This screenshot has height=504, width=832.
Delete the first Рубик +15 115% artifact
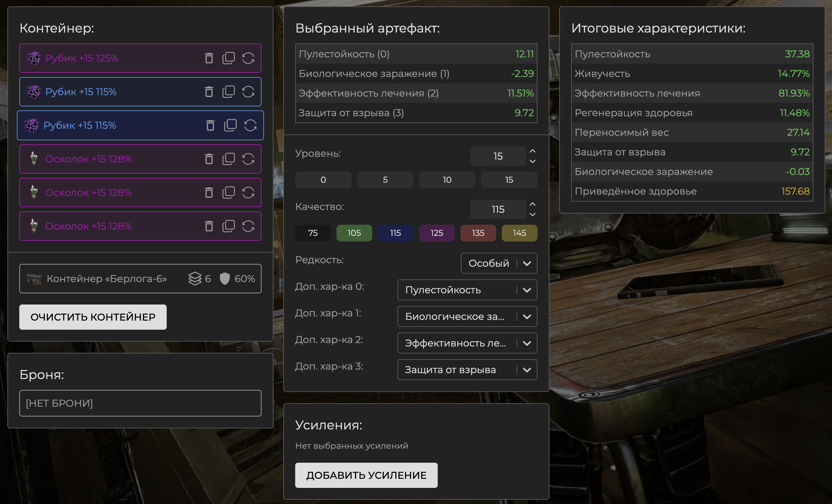pyautogui.click(x=209, y=92)
